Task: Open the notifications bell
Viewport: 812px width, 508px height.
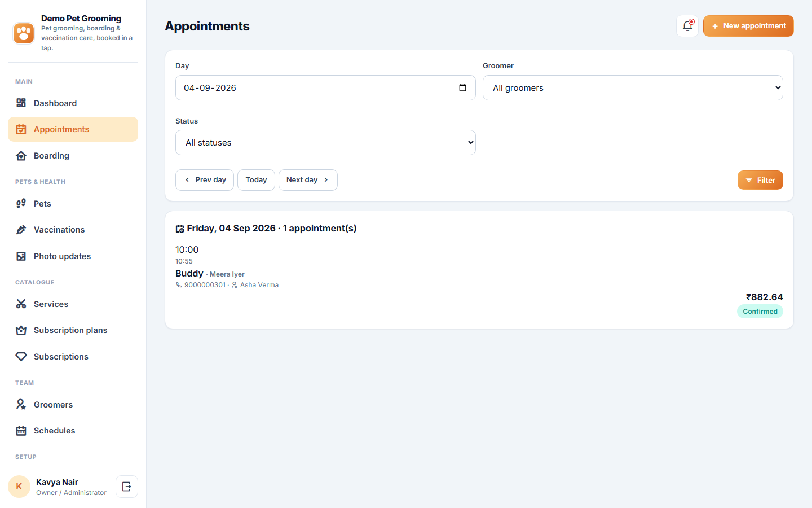Action: pos(687,26)
